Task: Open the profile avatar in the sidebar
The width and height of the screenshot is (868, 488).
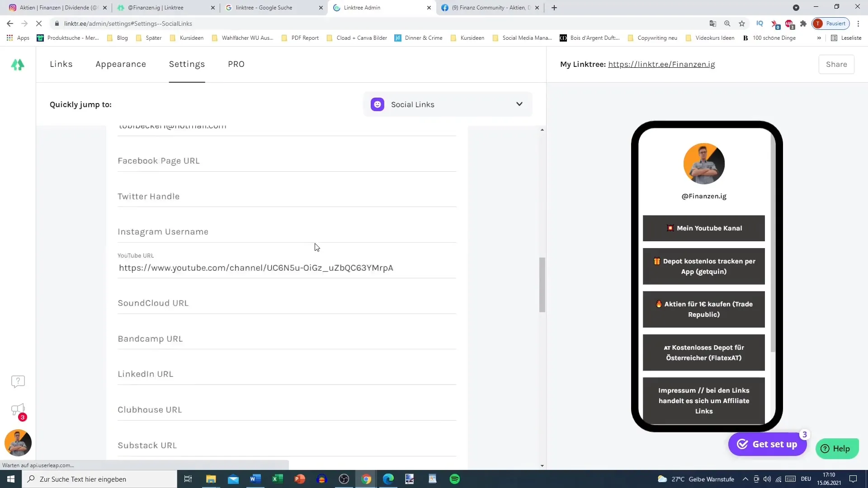Action: tap(18, 443)
